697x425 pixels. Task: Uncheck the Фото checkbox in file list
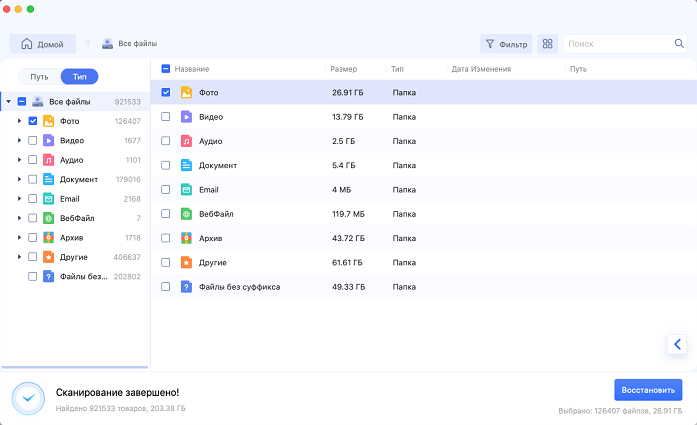pyautogui.click(x=166, y=92)
